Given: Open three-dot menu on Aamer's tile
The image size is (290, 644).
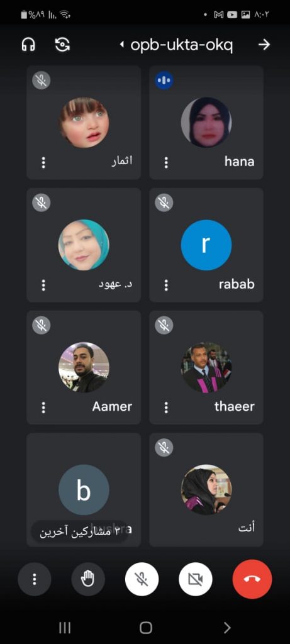Looking at the screenshot, I should pos(43,408).
